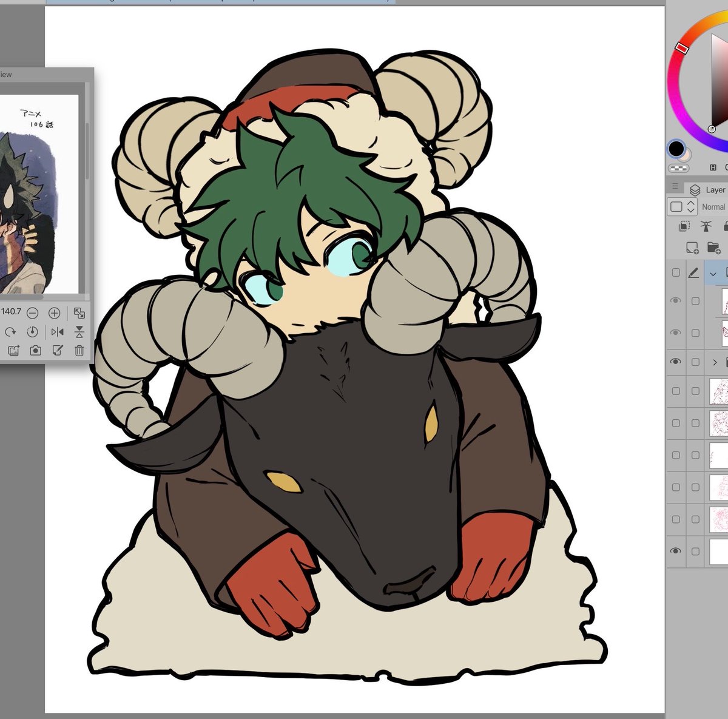Create a new layer folder
728x719 pixels.
pos(713,248)
